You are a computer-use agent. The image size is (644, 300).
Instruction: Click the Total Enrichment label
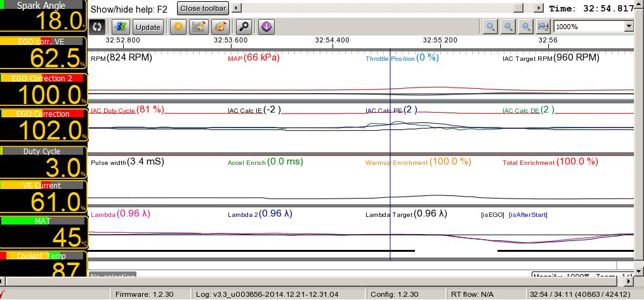(x=550, y=162)
